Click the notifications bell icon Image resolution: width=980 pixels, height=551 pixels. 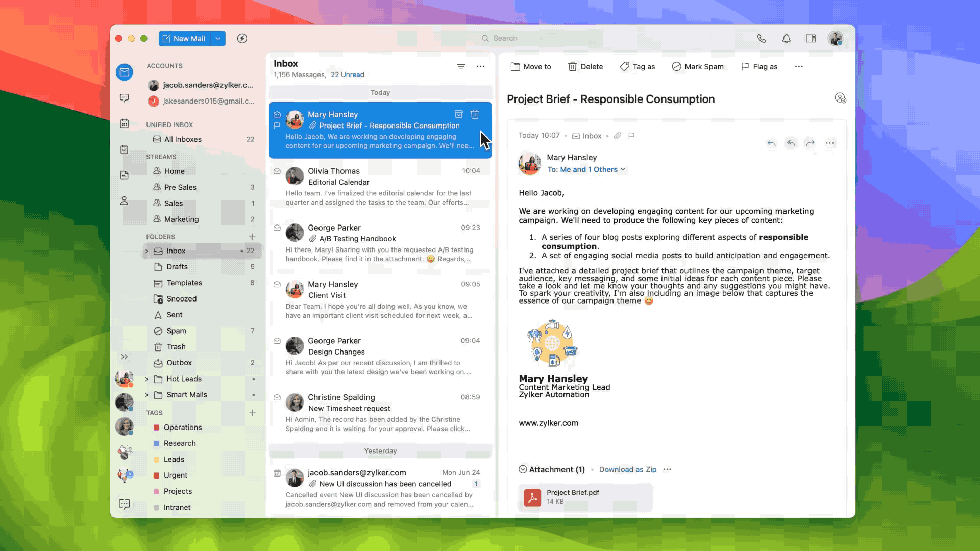click(786, 38)
